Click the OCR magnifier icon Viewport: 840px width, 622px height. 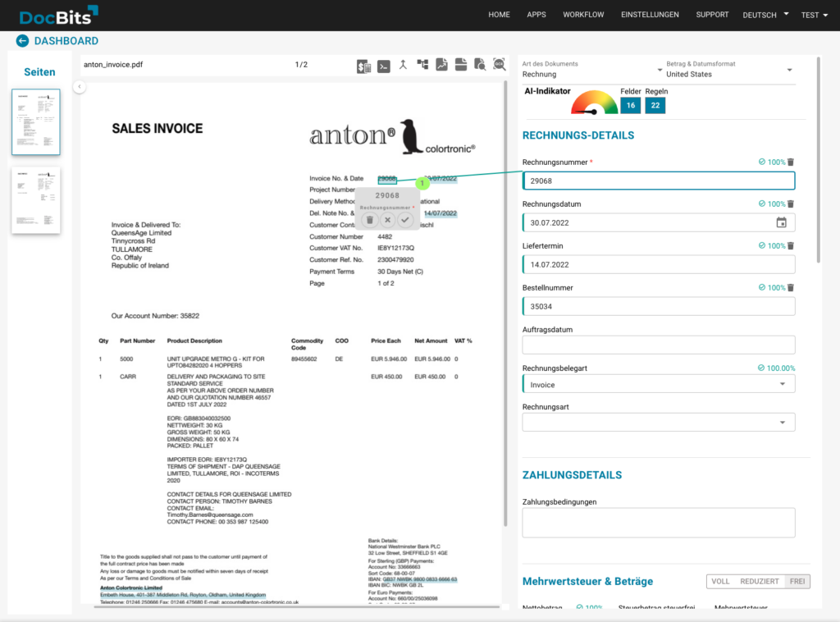[499, 66]
